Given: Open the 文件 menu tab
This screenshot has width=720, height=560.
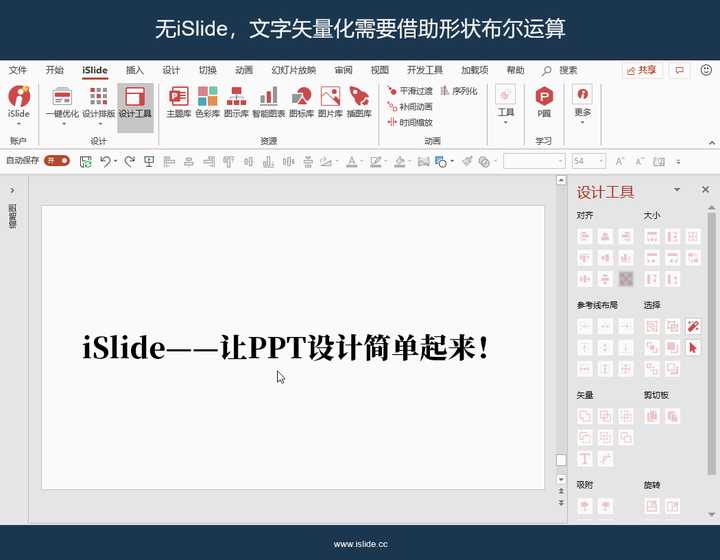Looking at the screenshot, I should pyautogui.click(x=17, y=70).
